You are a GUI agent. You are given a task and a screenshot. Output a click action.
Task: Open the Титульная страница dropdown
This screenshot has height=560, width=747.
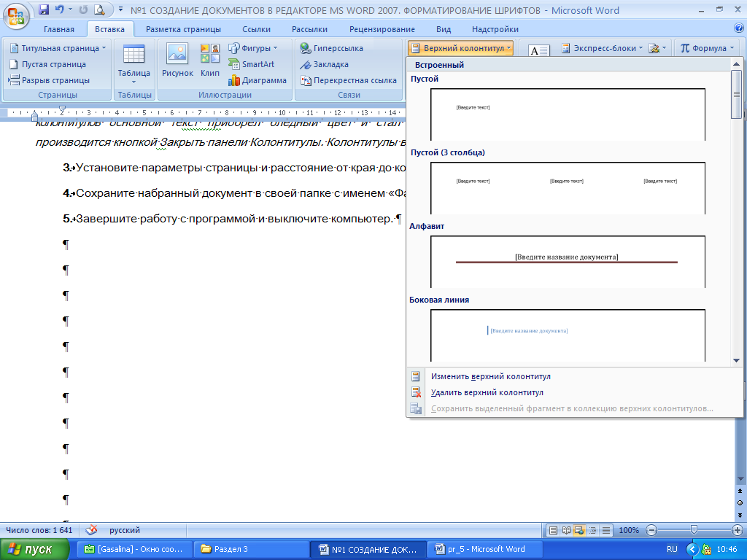coord(58,48)
